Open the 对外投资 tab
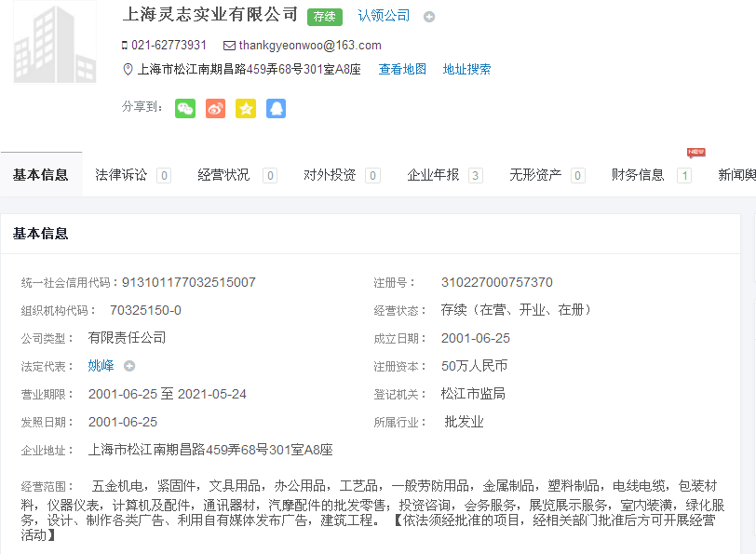Viewport: 756px width, 554px height. click(330, 175)
